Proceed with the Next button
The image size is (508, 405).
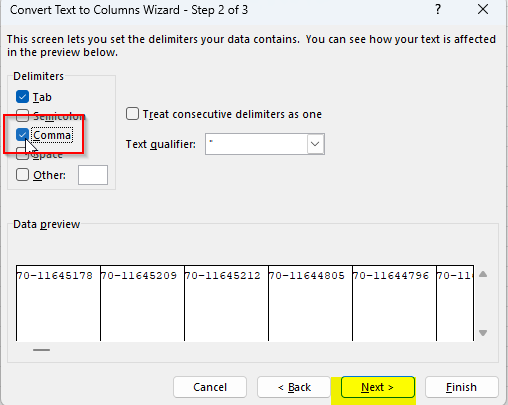click(378, 387)
